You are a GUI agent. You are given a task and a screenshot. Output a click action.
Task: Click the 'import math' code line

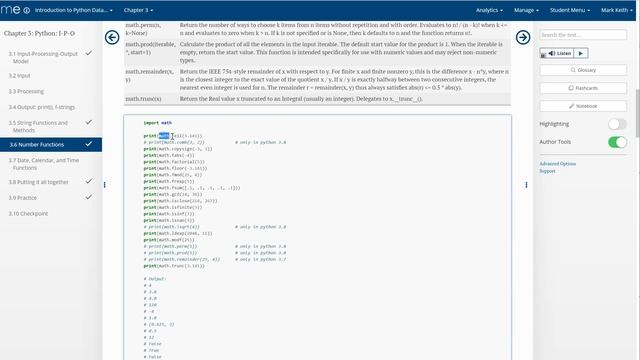click(158, 123)
